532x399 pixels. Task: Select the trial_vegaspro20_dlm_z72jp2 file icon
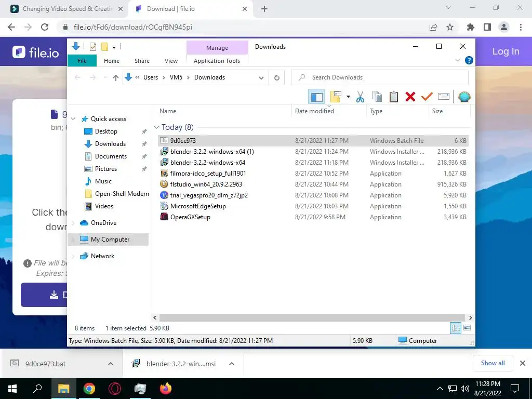click(x=164, y=195)
